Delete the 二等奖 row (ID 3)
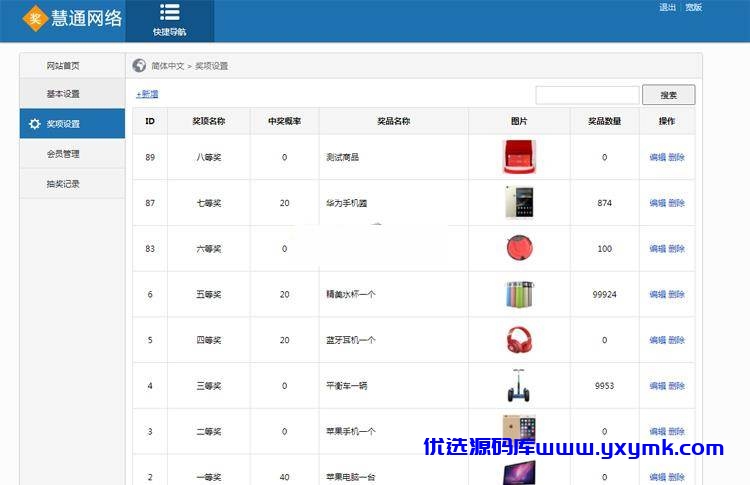The width and height of the screenshot is (750, 485). (x=676, y=431)
